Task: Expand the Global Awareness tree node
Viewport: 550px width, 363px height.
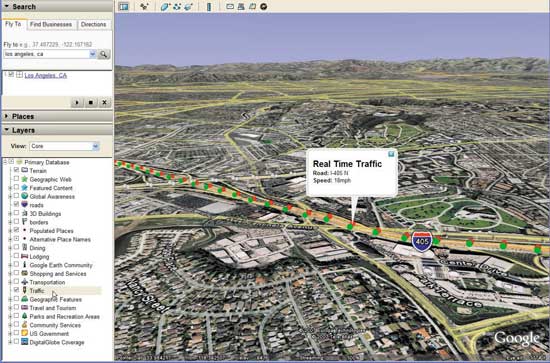Action: tap(10, 196)
